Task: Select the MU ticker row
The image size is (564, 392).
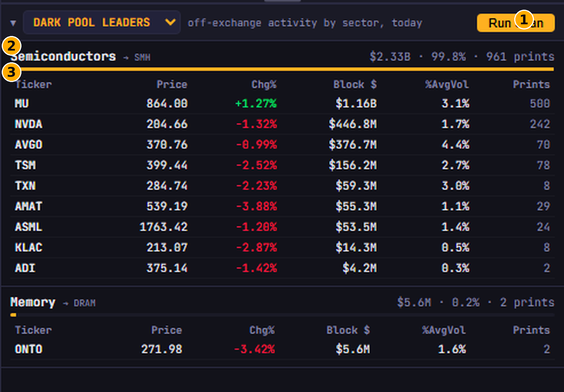Action: (282, 103)
